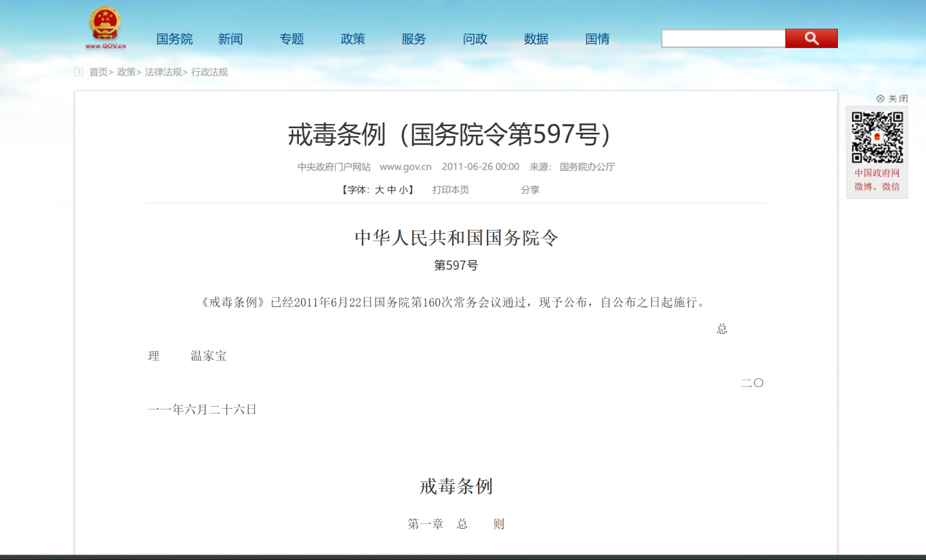Go to 首页 via the breadcrumb
The image size is (926, 560).
coord(96,72)
